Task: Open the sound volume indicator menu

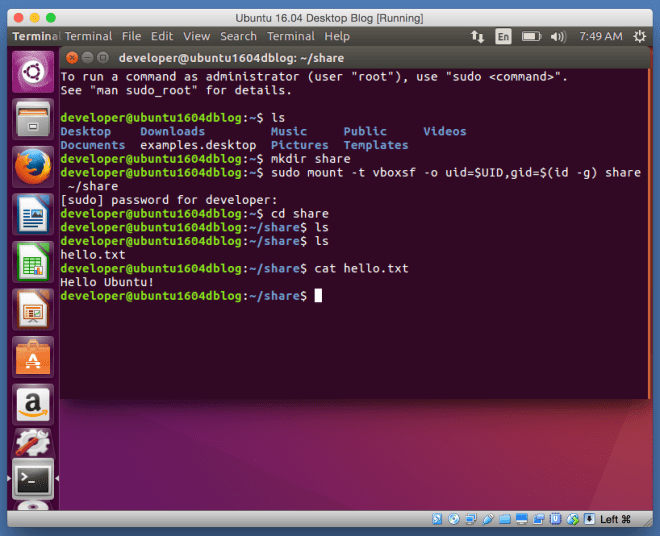Action: point(556,36)
